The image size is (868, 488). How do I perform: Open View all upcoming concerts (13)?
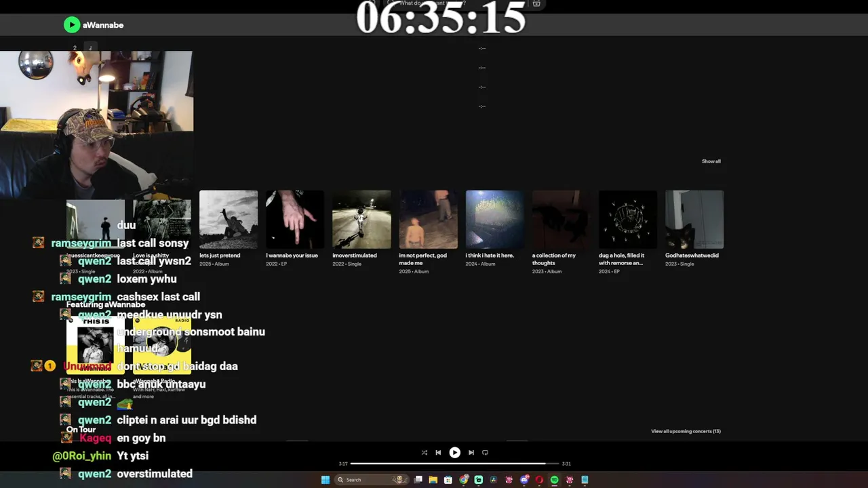tap(686, 431)
